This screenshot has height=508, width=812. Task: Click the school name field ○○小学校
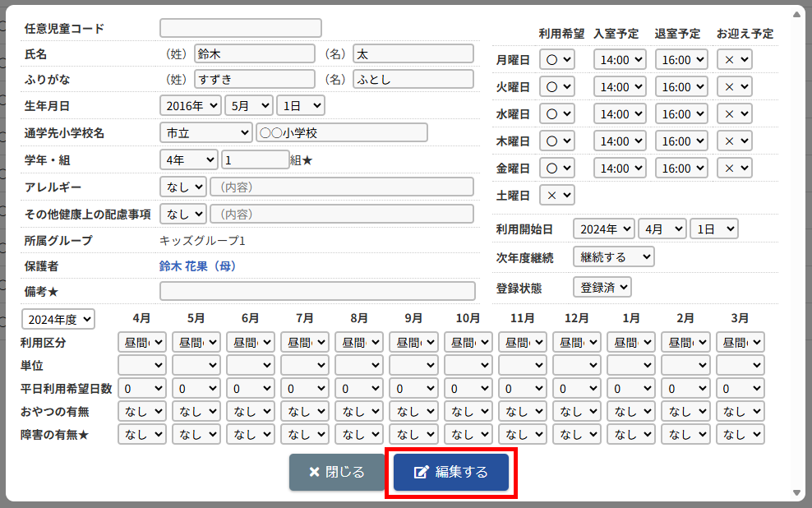pos(341,132)
